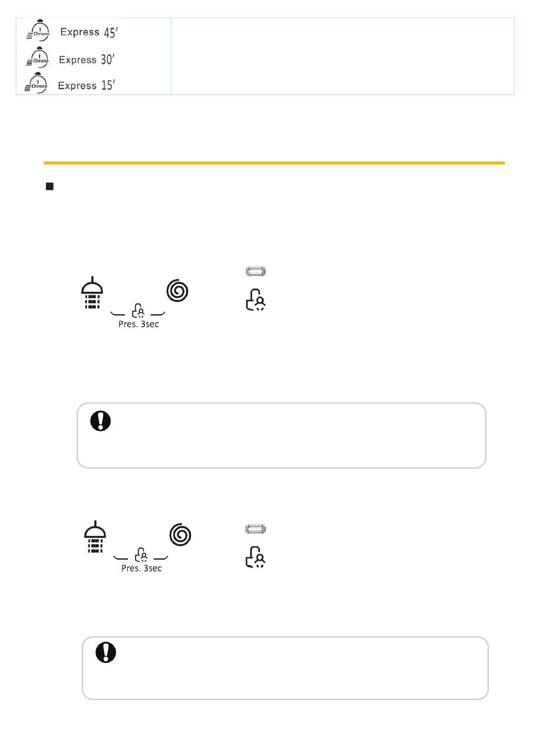This screenshot has height=743, width=560.
Task: Pick the Express 15' label
Action: (x=86, y=86)
